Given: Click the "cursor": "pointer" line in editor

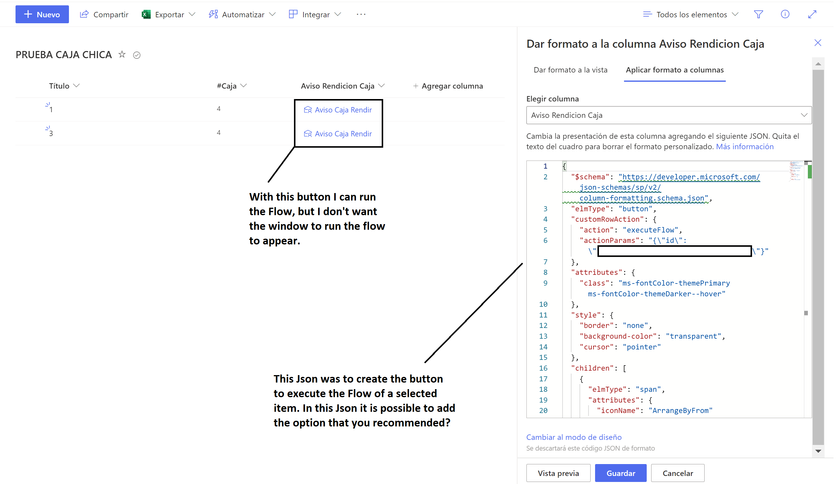Looking at the screenshot, I should click(x=620, y=347).
